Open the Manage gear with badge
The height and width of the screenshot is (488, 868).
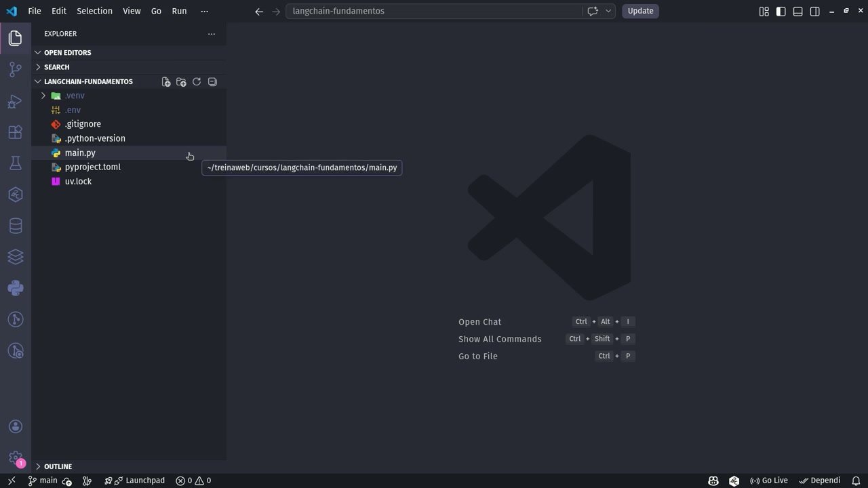(15, 458)
